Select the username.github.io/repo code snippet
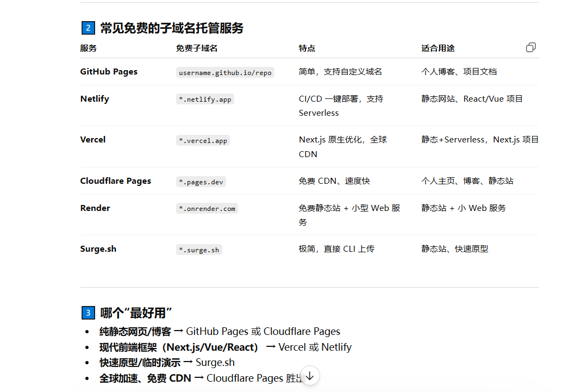This screenshot has width=569, height=392. [225, 72]
